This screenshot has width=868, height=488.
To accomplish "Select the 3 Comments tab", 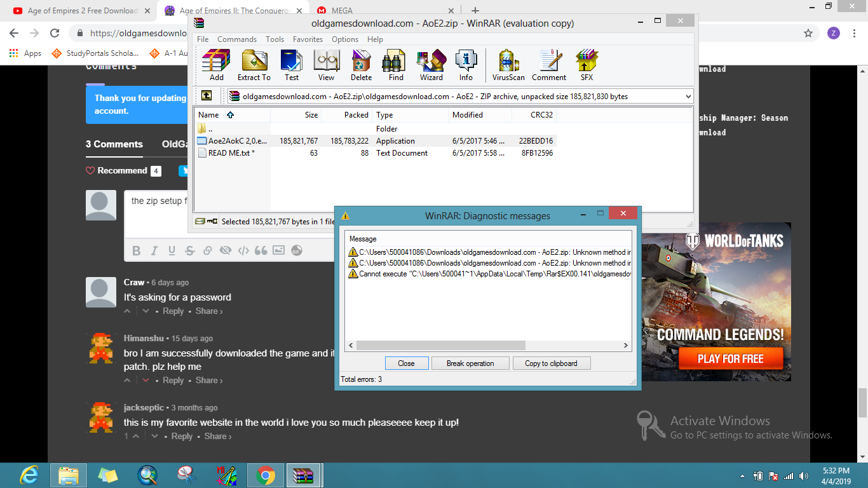I will point(114,144).
